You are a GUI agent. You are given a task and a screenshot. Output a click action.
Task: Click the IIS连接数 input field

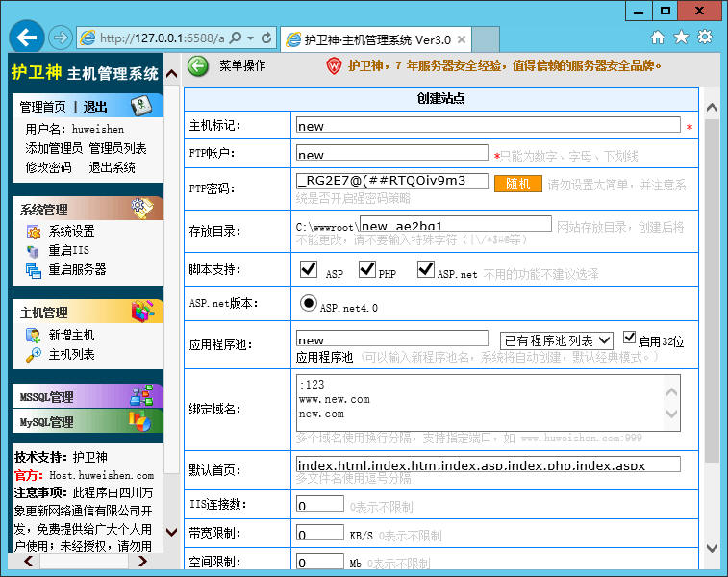(320, 504)
